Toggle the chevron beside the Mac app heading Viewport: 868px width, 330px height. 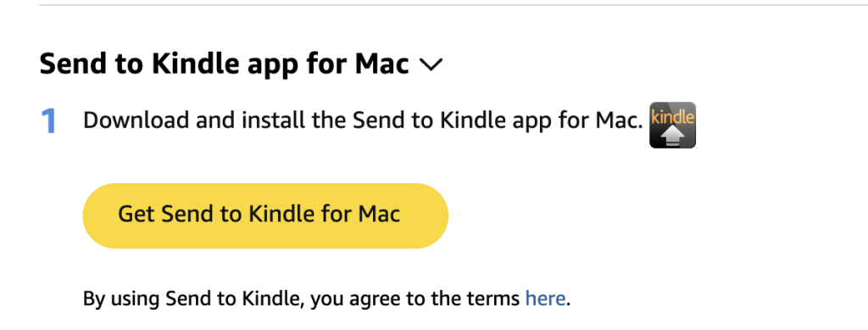coord(431,65)
